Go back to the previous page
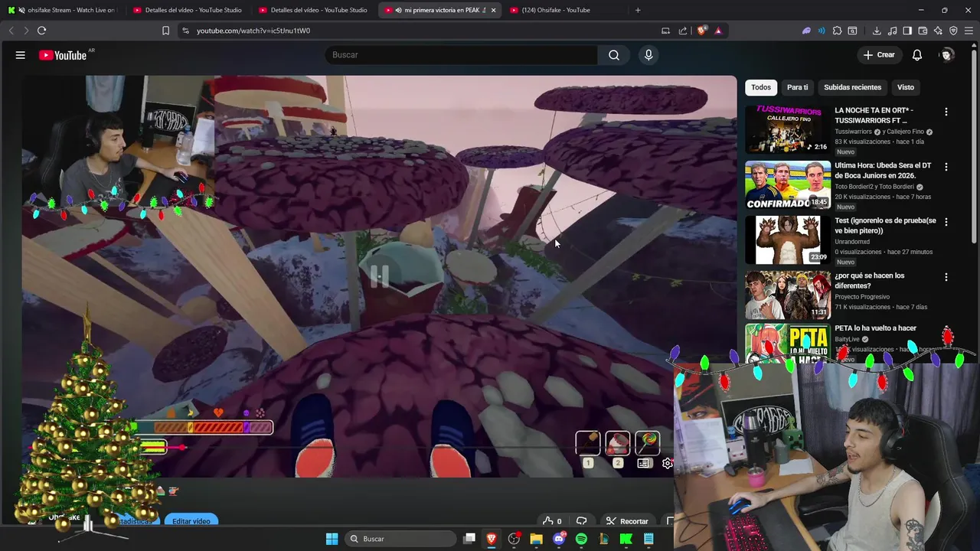This screenshot has height=551, width=980. point(11,31)
